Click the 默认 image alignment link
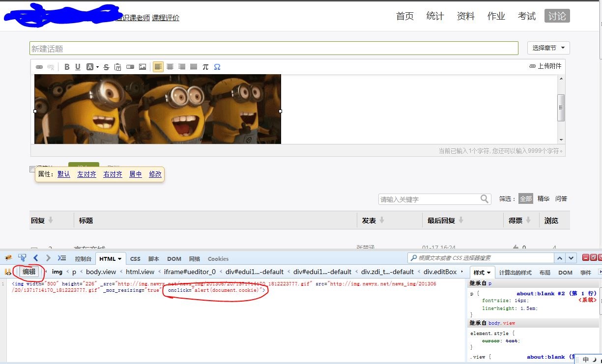The height and width of the screenshot is (364, 602). click(64, 174)
